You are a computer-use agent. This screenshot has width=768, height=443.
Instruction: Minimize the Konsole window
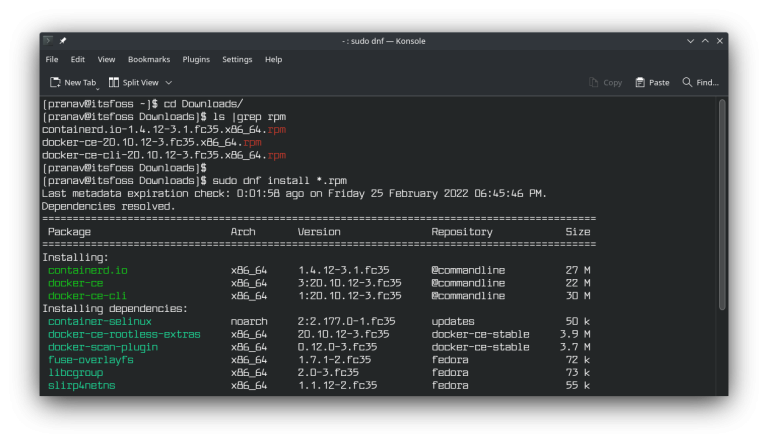689,41
